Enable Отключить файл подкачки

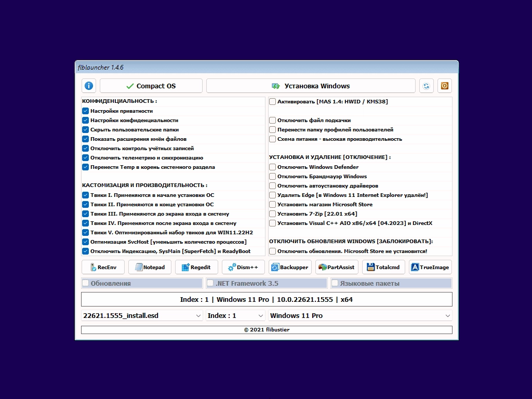coord(272,121)
